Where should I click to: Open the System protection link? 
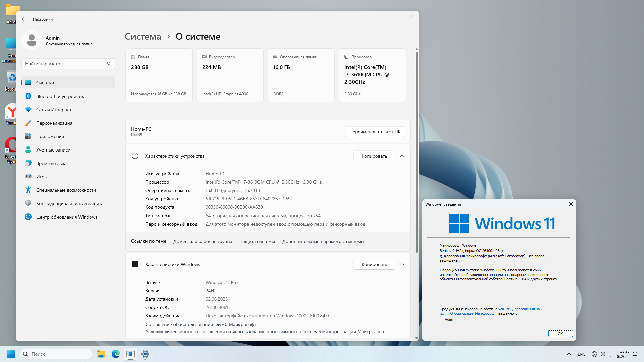(x=257, y=241)
